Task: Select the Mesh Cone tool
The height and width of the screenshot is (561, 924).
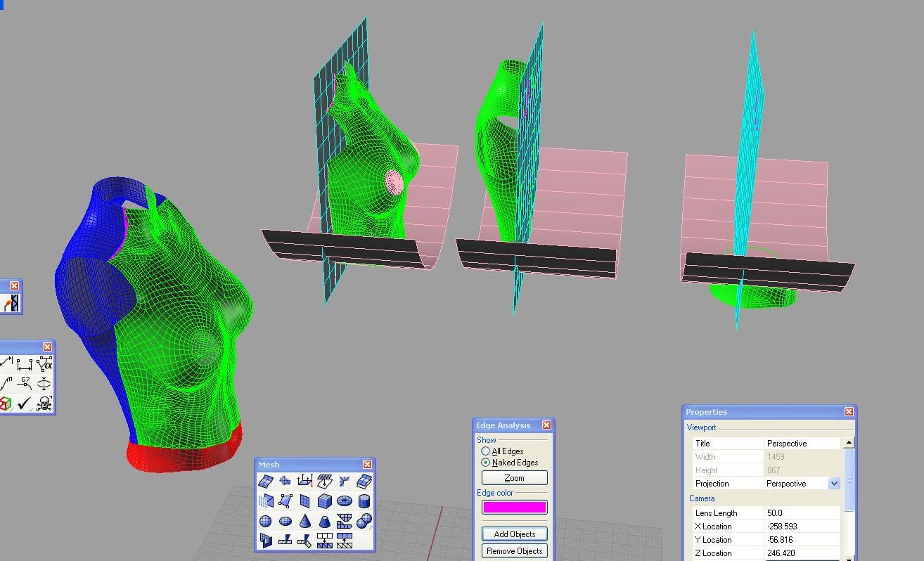Action: pyautogui.click(x=305, y=521)
